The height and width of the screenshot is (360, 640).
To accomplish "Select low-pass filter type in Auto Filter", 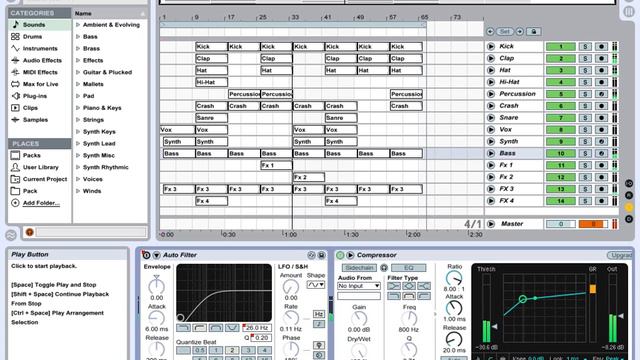I will [183, 327].
